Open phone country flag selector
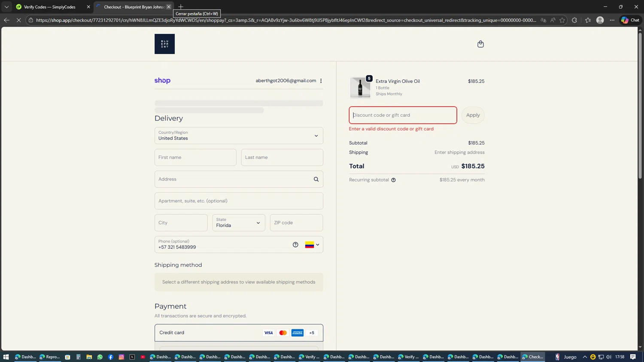The height and width of the screenshot is (362, 644). (x=312, y=244)
